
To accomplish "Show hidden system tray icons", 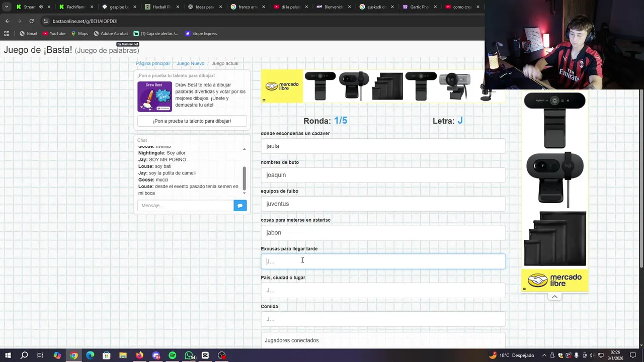I will pyautogui.click(x=544, y=355).
